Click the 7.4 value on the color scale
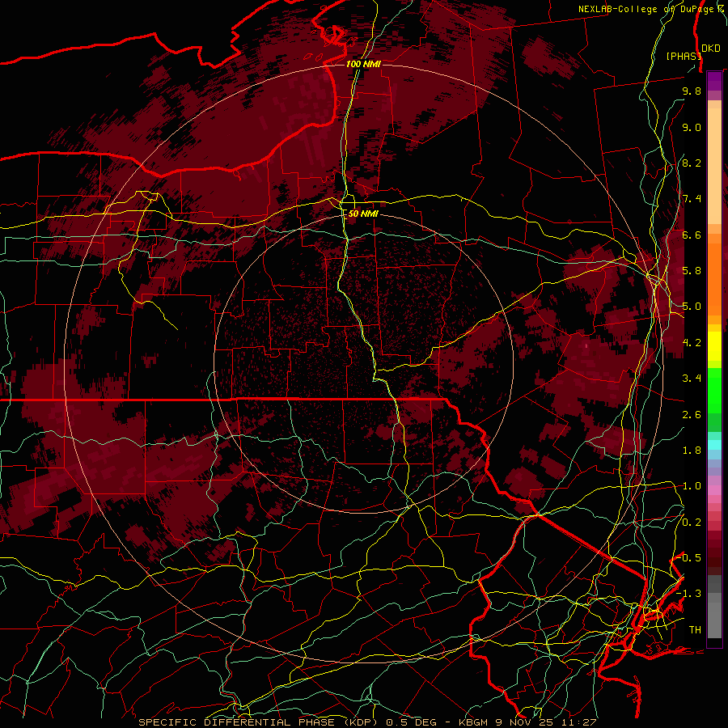Screen dimensions: 728x728 point(692,199)
